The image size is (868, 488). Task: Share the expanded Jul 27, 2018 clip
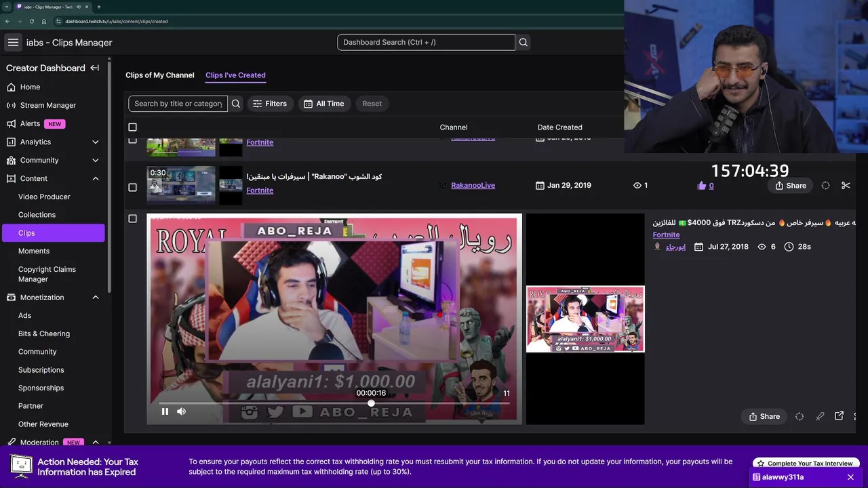click(x=764, y=416)
